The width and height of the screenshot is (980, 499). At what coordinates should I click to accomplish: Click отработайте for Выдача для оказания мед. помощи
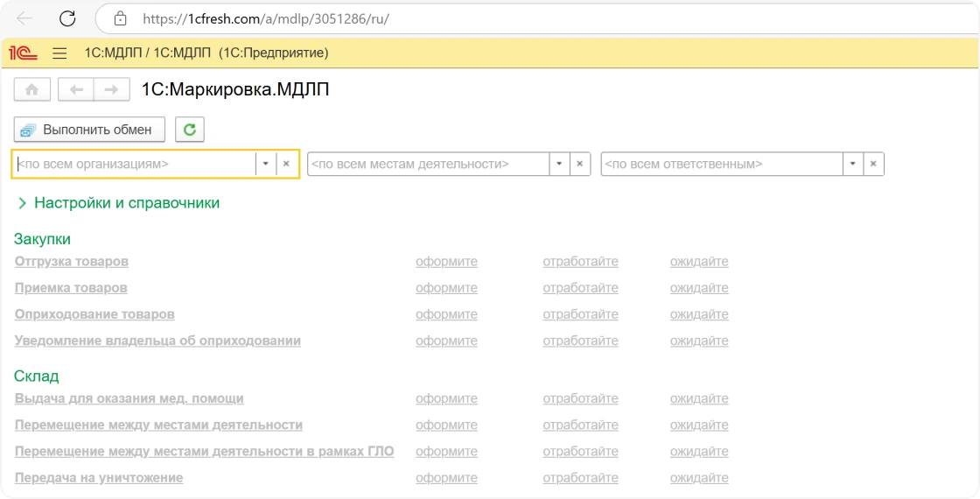581,398
